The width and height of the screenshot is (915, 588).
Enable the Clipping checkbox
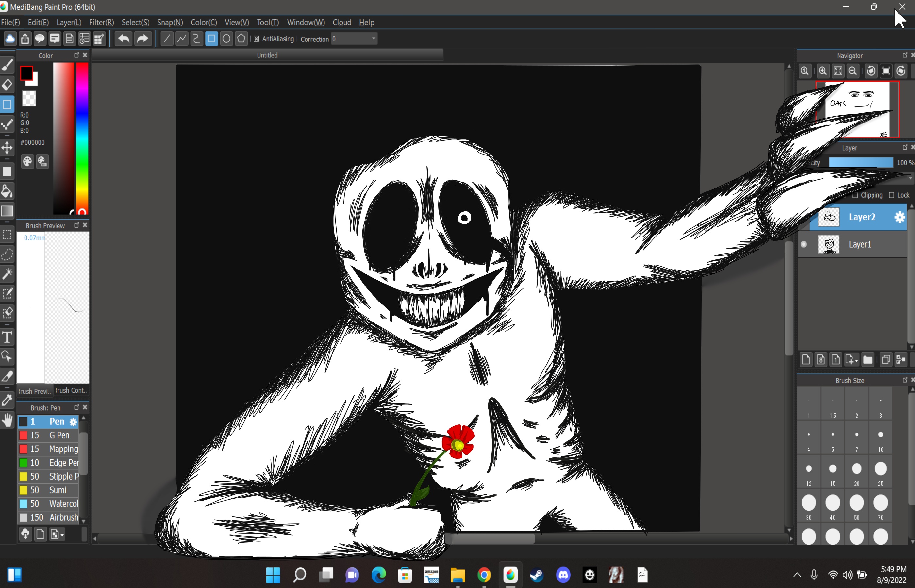coord(855,195)
